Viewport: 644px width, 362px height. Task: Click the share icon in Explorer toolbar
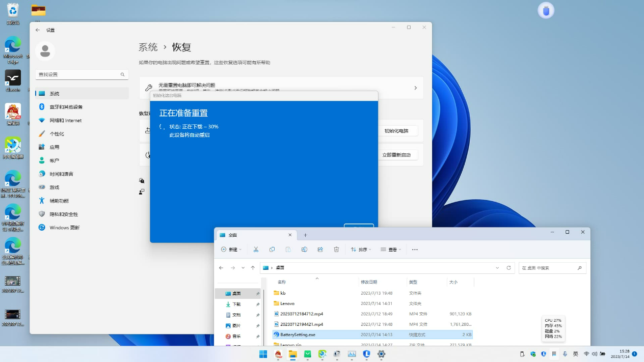[x=320, y=249]
